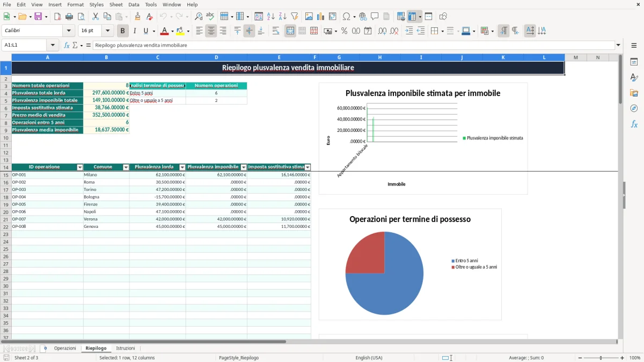Open the Format menu
This screenshot has height=362, width=644.
(76, 4)
